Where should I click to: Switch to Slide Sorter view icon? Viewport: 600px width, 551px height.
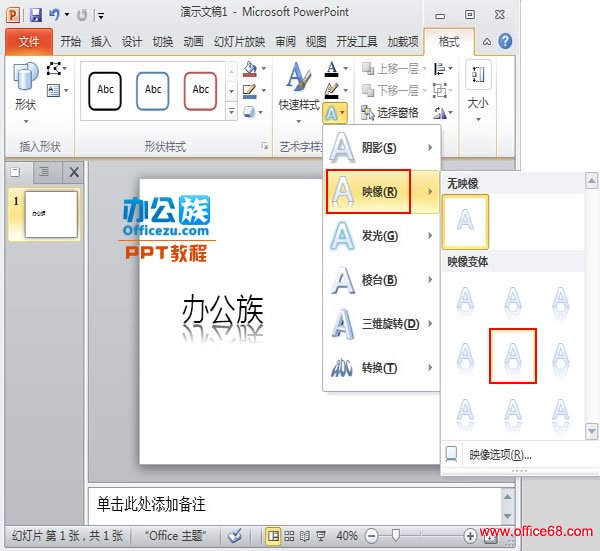click(x=289, y=536)
